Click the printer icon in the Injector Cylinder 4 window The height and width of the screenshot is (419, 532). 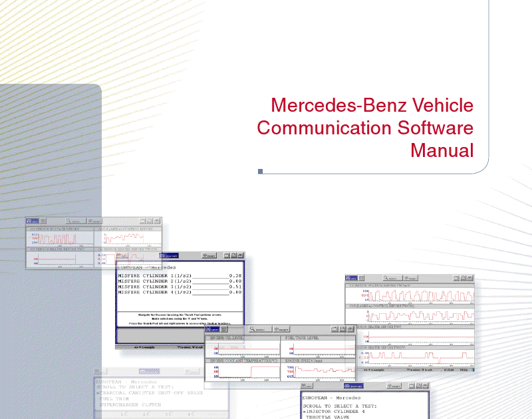[419, 386]
